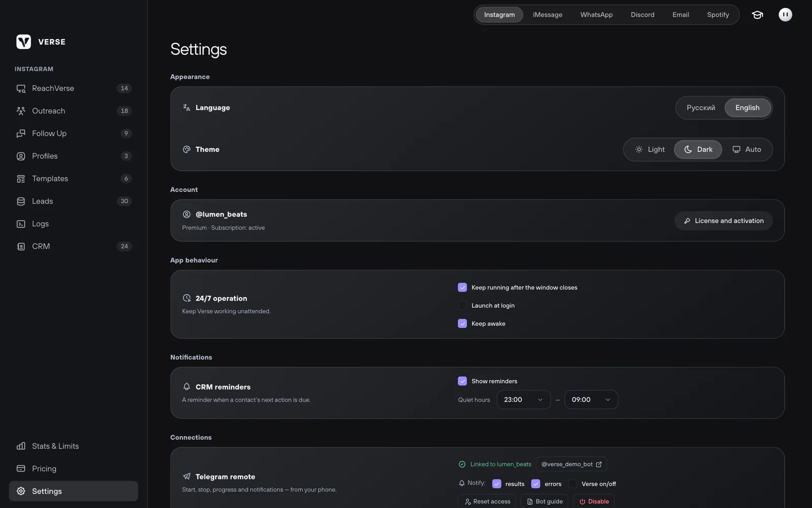This screenshot has height=508, width=812.
Task: Switch to the Spotify tab
Action: (718, 15)
